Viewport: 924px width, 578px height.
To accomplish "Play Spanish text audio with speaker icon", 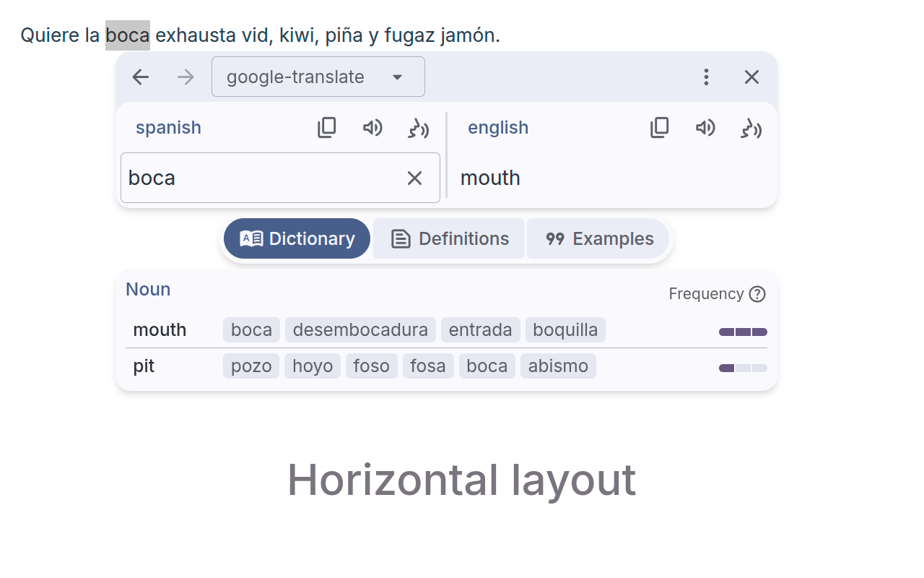I will [x=372, y=128].
